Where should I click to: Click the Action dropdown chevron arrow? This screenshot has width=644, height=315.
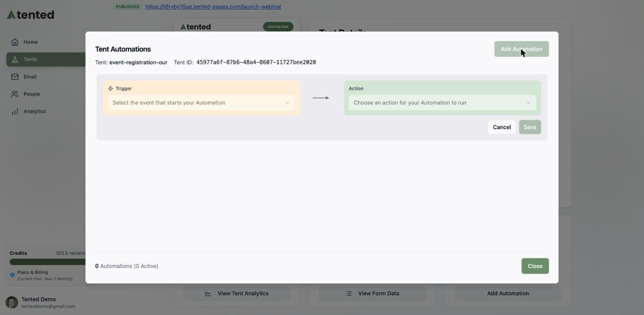[528, 103]
